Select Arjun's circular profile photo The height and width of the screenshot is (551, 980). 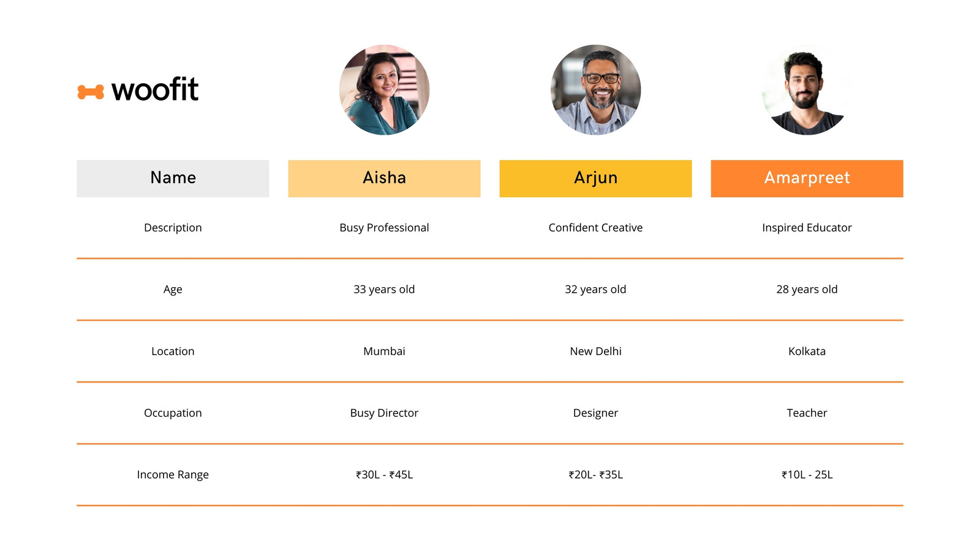point(595,90)
